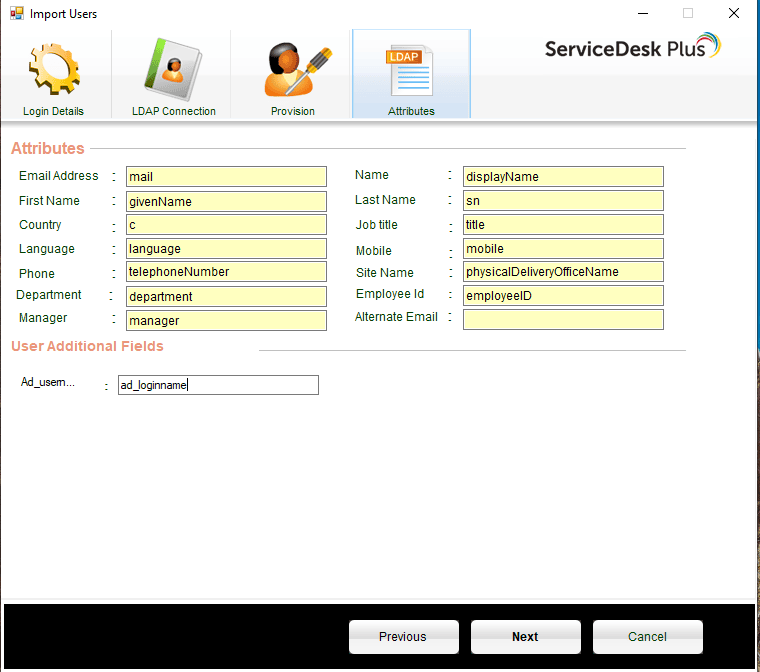Viewport: 760px width, 672px height.
Task: Select the Manager attribute field
Action: pyautogui.click(x=226, y=320)
